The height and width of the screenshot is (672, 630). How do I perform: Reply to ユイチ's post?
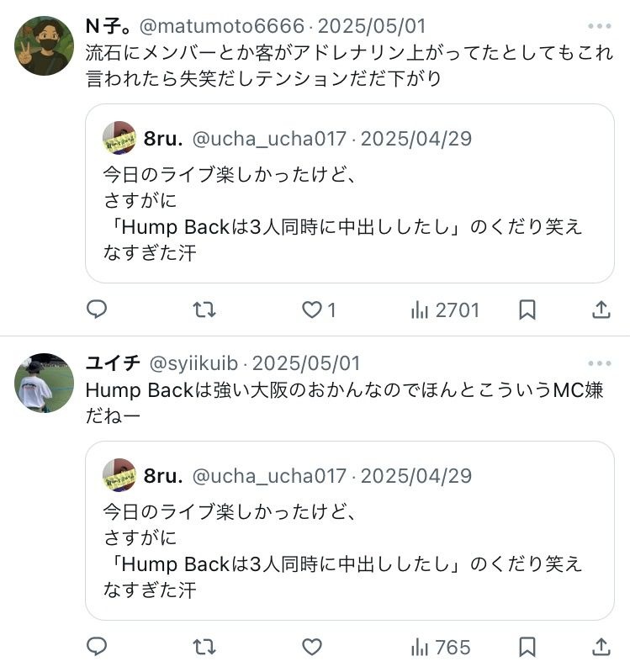coord(97,647)
